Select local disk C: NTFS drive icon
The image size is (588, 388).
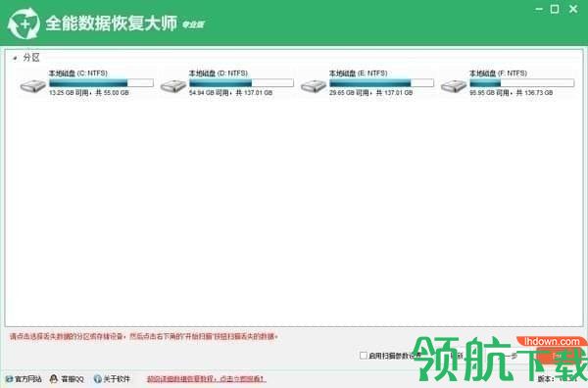(x=32, y=86)
